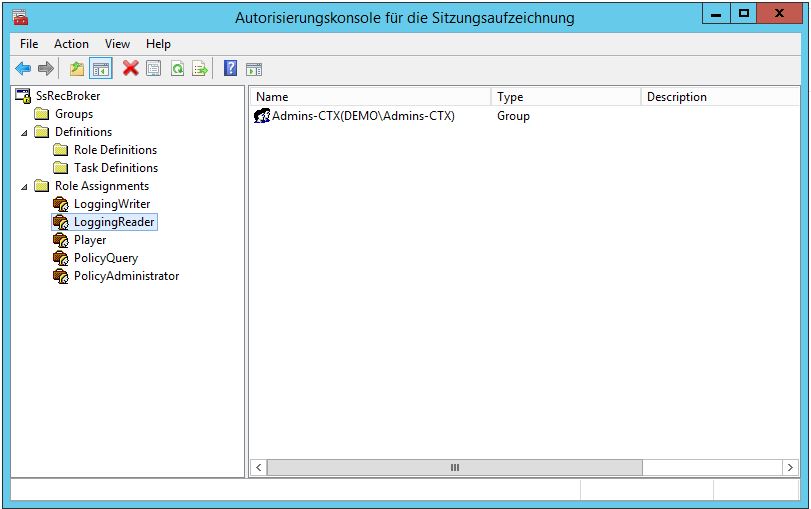Click the LoggingWriter role icon
811x509 pixels.
[61, 204]
